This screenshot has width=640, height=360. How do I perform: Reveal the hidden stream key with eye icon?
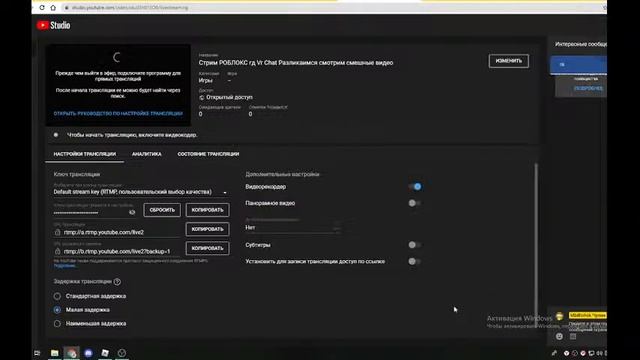(x=132, y=212)
